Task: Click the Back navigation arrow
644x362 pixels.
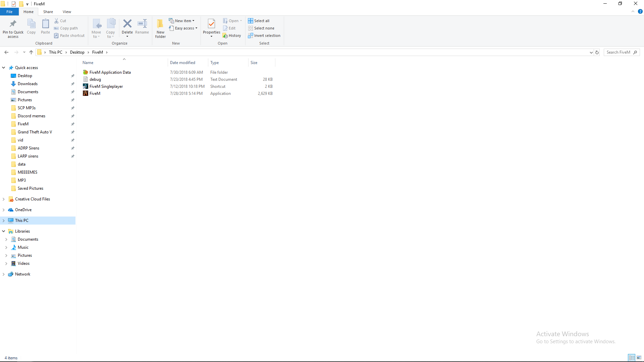Action: tap(6, 52)
